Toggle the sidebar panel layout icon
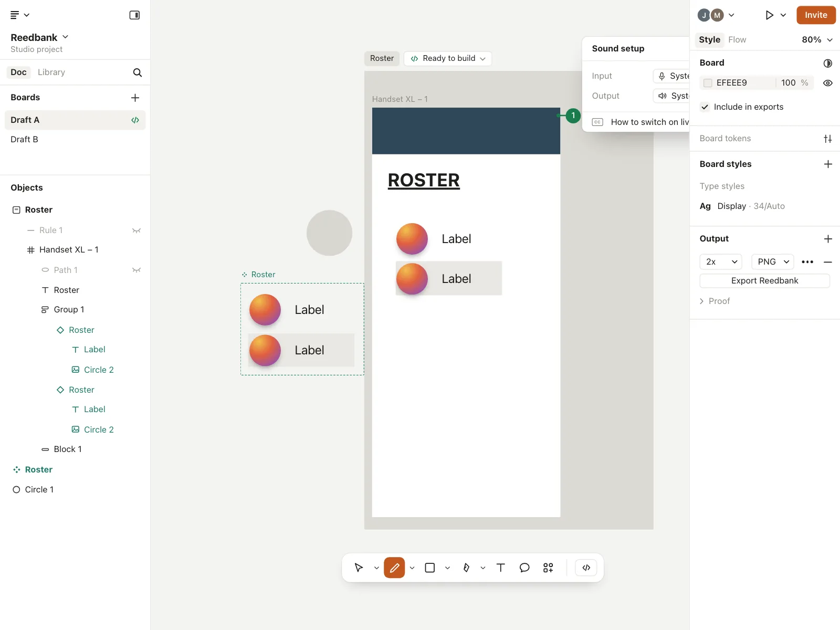The width and height of the screenshot is (840, 630). pos(134,15)
